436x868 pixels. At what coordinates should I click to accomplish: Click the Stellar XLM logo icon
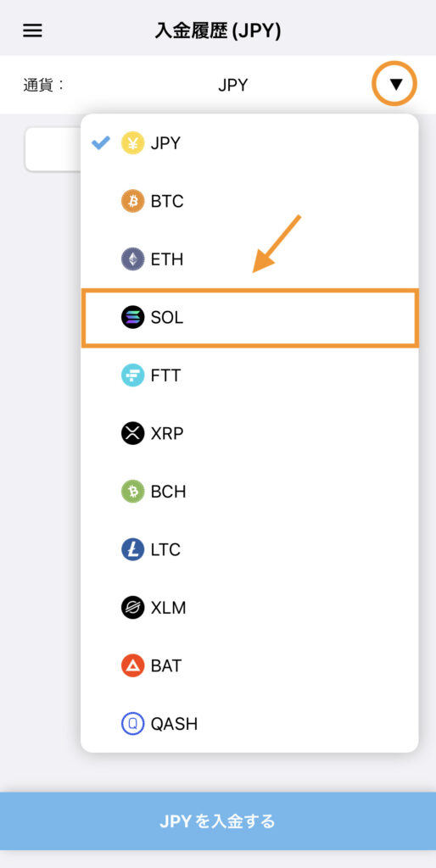click(132, 608)
